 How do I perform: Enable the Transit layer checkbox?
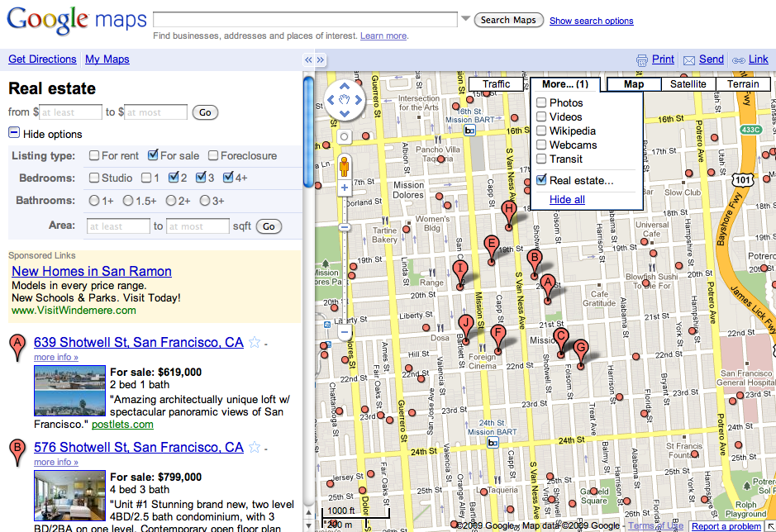click(x=541, y=159)
